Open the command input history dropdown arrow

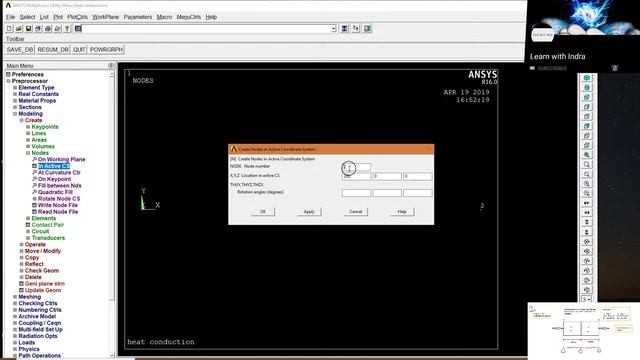(x=333, y=29)
